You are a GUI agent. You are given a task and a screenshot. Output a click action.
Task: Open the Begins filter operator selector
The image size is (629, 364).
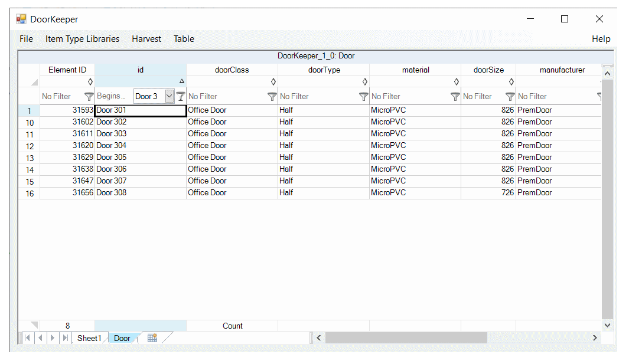pos(112,96)
